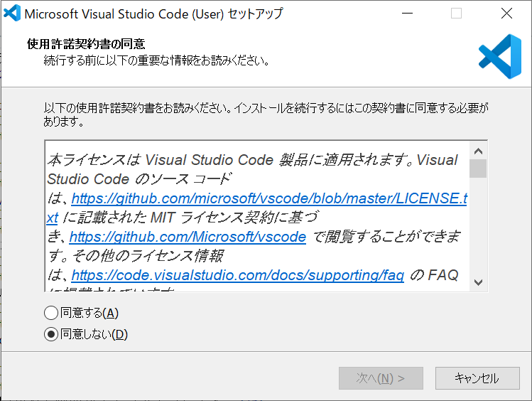Minimize the setup window

pos(407,14)
